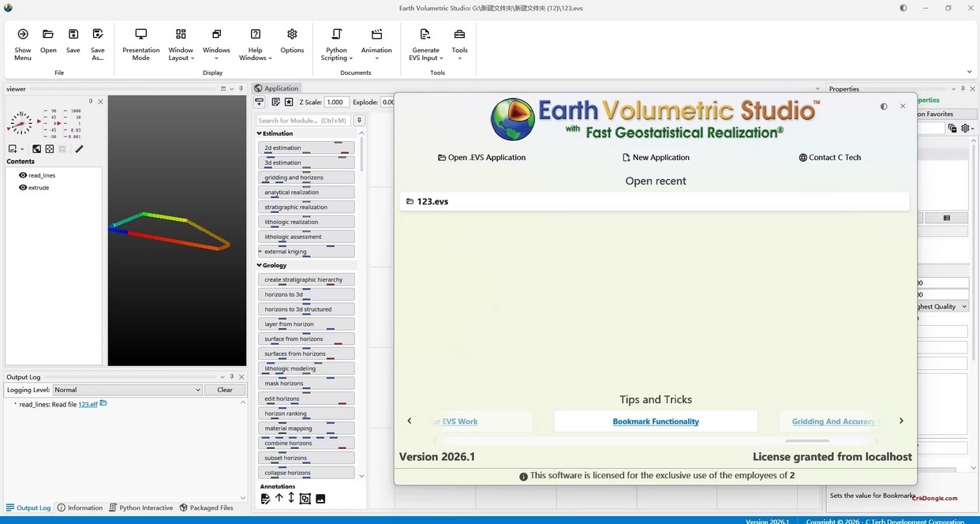Open the Logging Level dropdown
Image resolution: width=980 pixels, height=524 pixels.
tap(198, 389)
